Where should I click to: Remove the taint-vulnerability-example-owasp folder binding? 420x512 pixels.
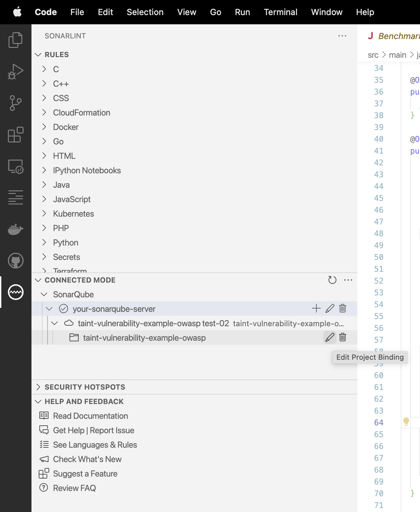(343, 337)
